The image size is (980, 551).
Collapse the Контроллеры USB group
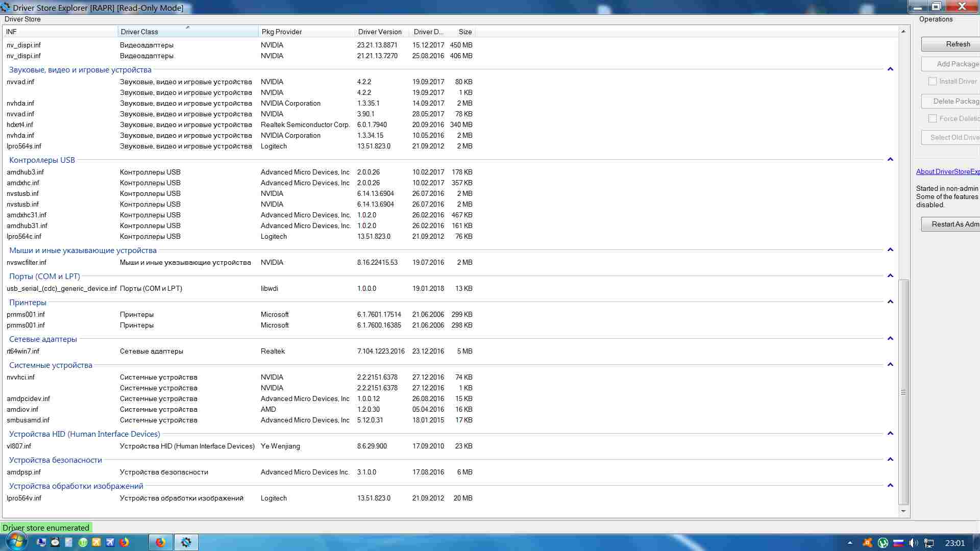click(x=890, y=160)
